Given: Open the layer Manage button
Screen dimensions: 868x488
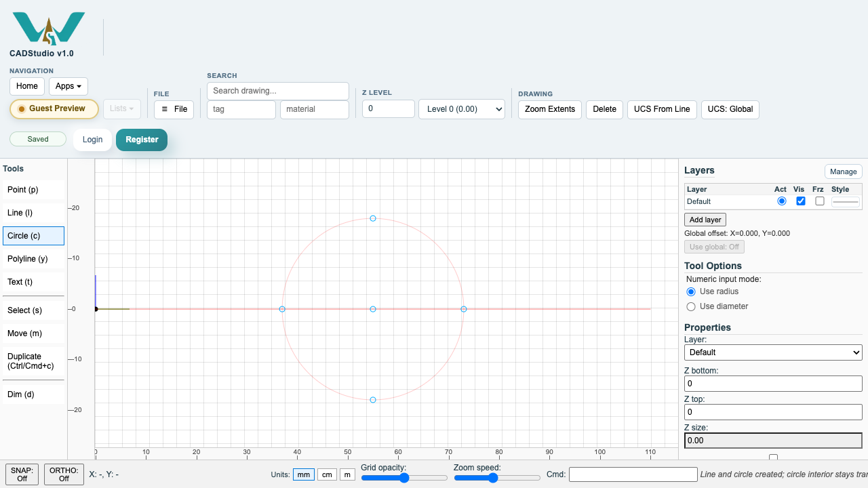Looking at the screenshot, I should (x=844, y=171).
